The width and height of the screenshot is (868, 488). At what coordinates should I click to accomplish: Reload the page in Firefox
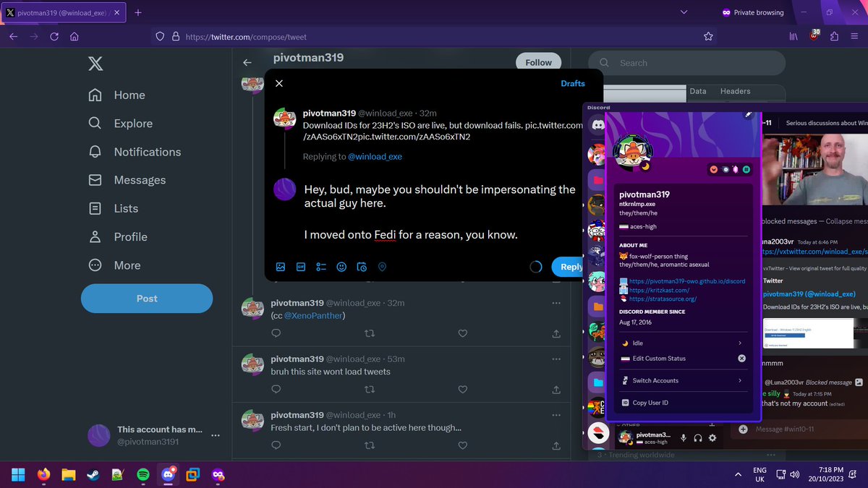coord(54,36)
